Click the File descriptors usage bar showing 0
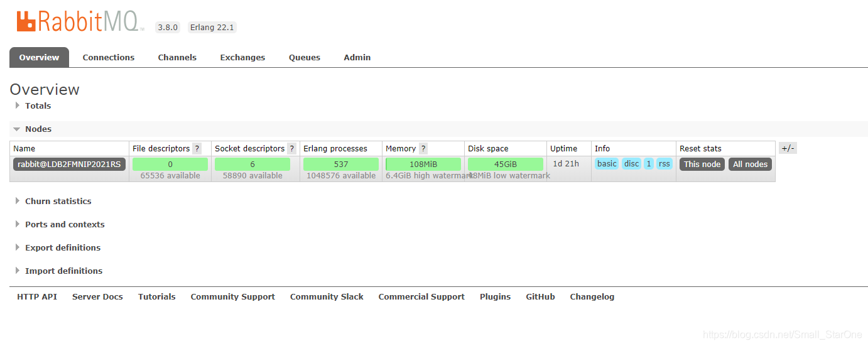Viewport: 868px width, 346px height. 170,164
